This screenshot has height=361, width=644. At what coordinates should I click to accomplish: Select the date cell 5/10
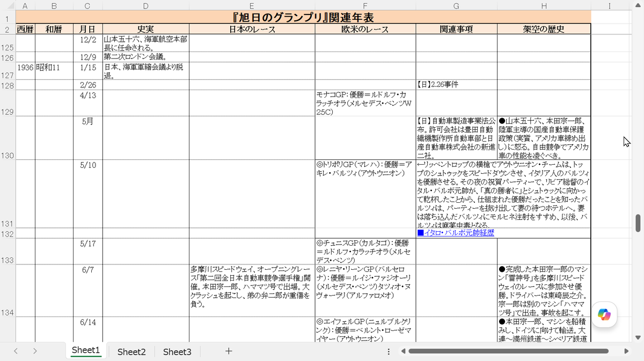click(x=88, y=194)
